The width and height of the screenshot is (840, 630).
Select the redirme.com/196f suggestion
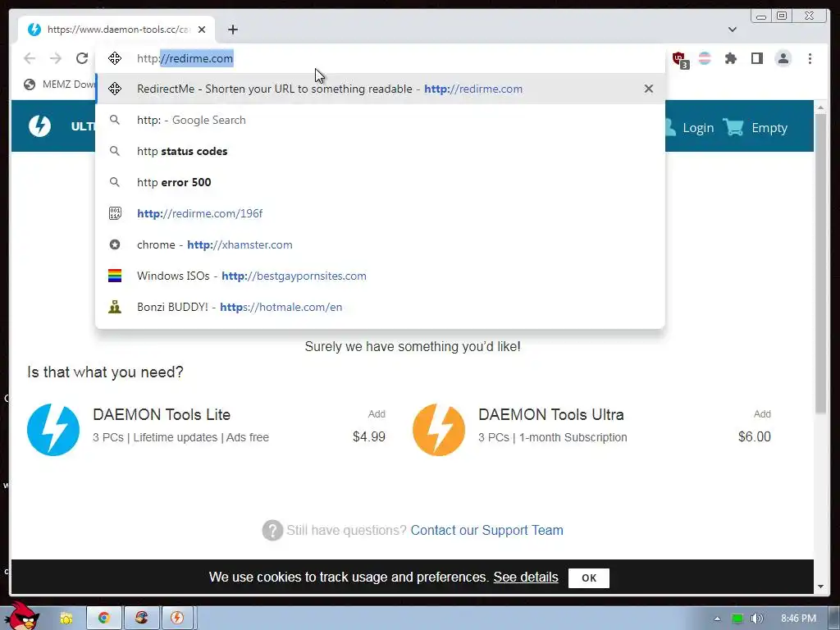[x=381, y=213]
